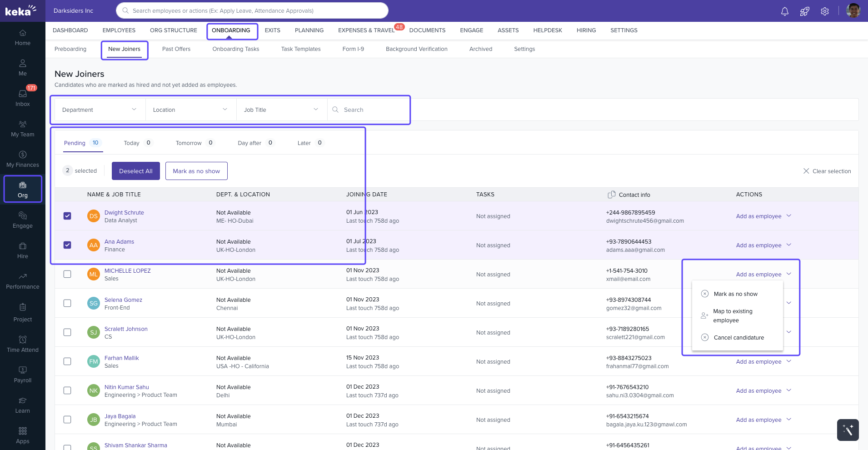Click the magic wand assistant icon
The width and height of the screenshot is (868, 450).
848,430
